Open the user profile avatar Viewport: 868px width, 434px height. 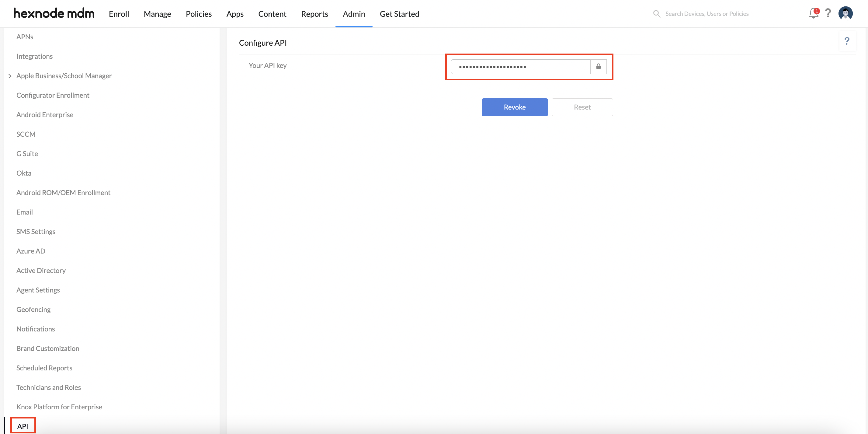point(845,13)
